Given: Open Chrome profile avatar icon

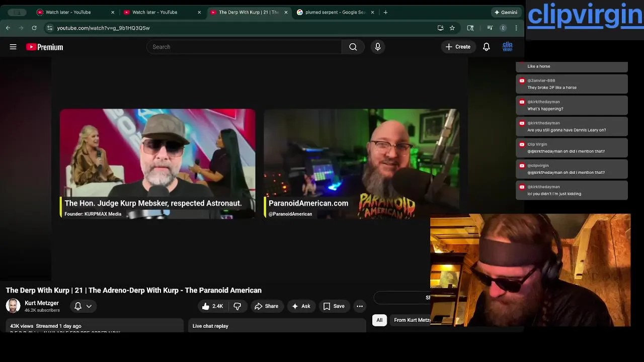Looking at the screenshot, I should [x=503, y=28].
